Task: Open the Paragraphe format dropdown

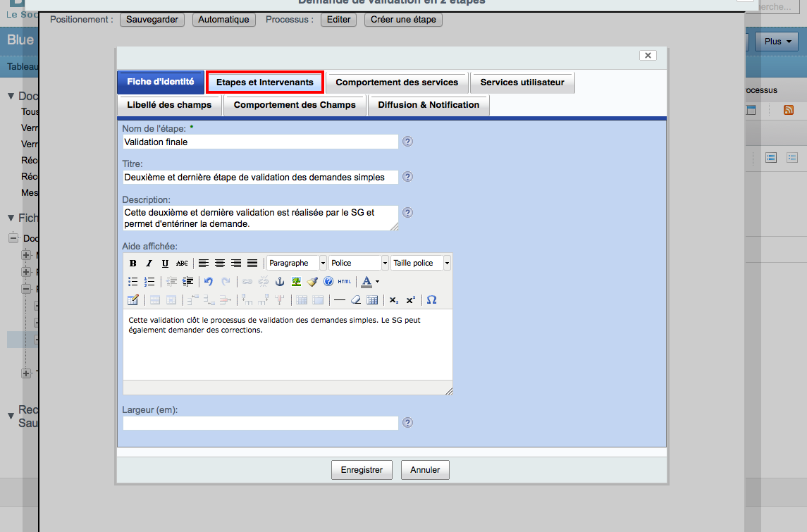Action: coord(297,263)
